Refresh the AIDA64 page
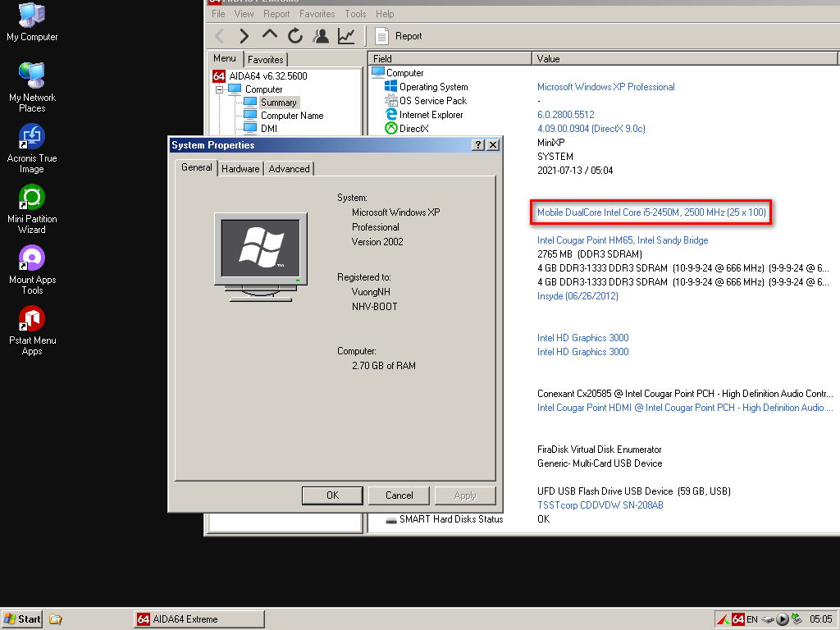The image size is (840, 630). [295, 36]
